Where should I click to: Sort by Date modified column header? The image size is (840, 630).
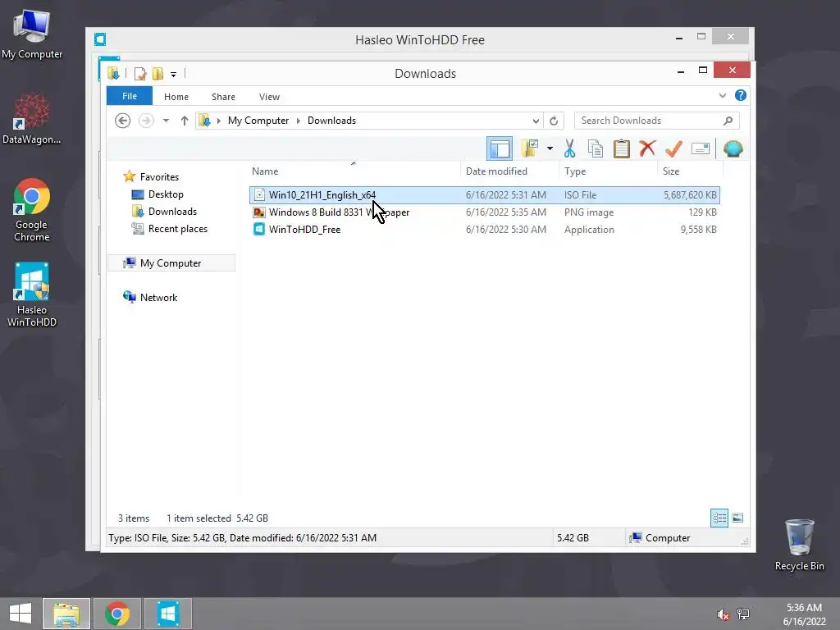click(x=509, y=171)
